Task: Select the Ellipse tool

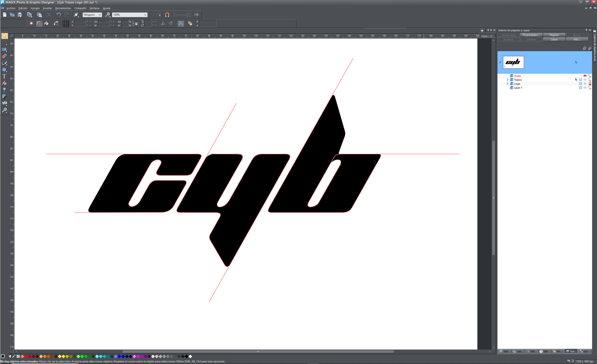Action: pyautogui.click(x=4, y=70)
